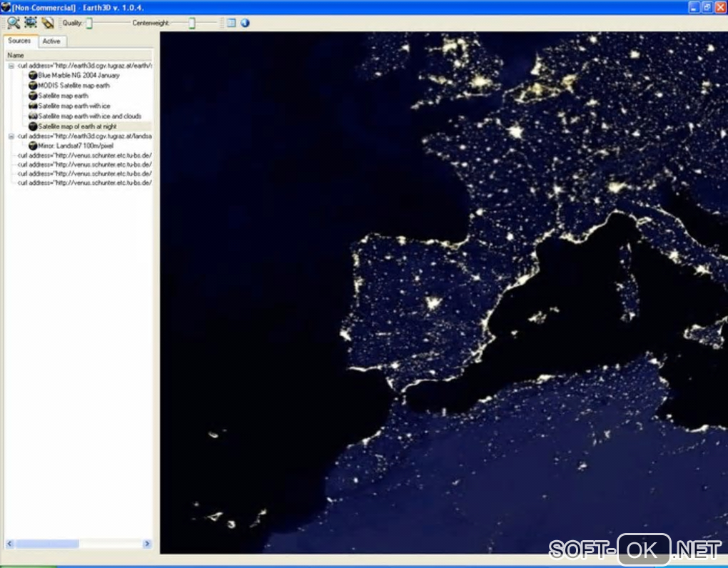The image size is (728, 568).
Task: Click the horizontal scrollbar thumb in Sources panel
Action: [x=47, y=544]
